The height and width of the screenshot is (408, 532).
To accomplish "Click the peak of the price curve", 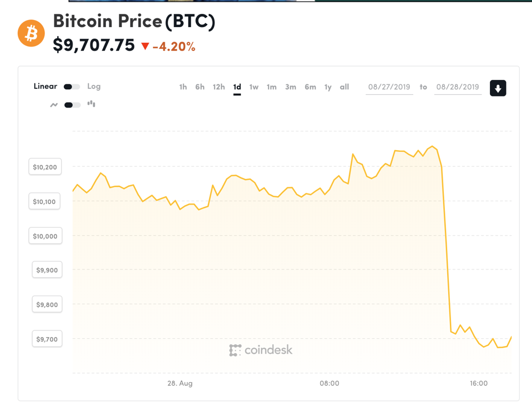I will coord(433,146).
